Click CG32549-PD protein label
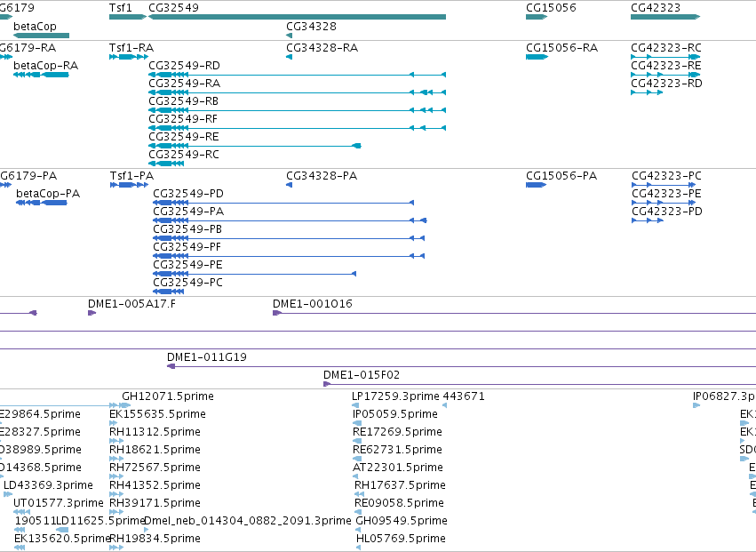Screen dimensions: 756x552 188,194
